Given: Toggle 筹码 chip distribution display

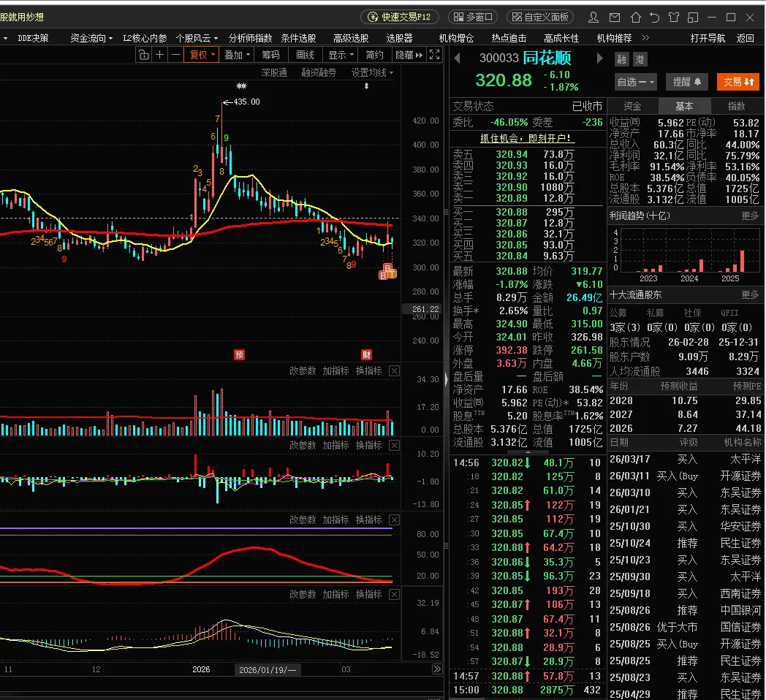Looking at the screenshot, I should click(270, 55).
